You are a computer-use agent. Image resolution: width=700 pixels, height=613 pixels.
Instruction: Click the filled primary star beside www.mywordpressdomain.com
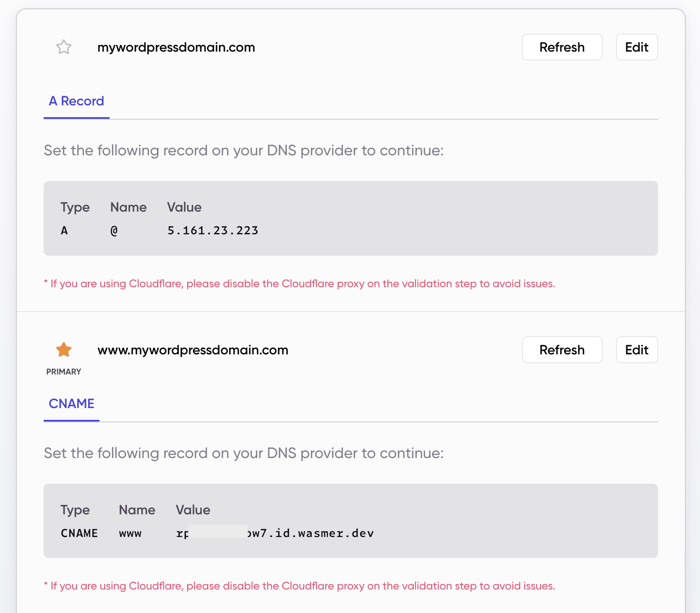point(63,349)
